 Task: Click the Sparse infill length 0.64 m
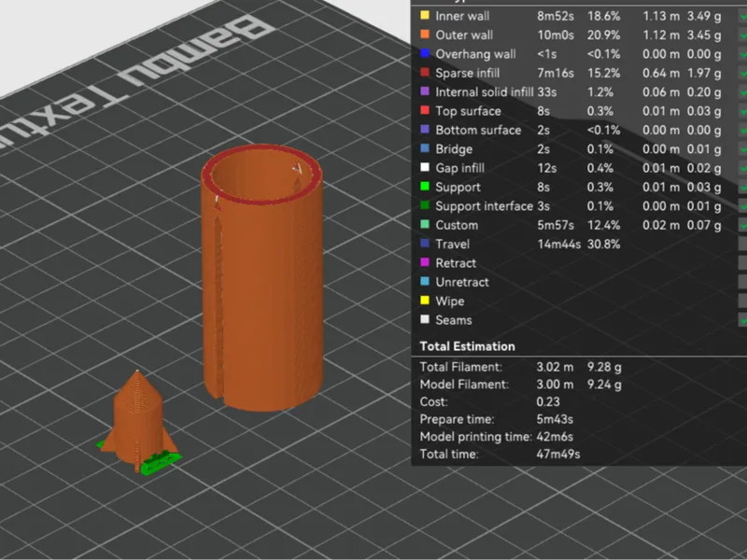661,74
